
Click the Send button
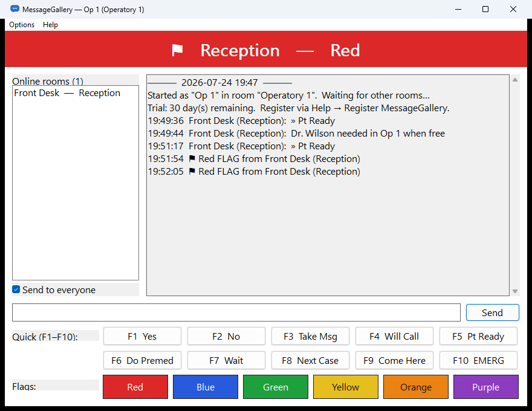click(492, 312)
